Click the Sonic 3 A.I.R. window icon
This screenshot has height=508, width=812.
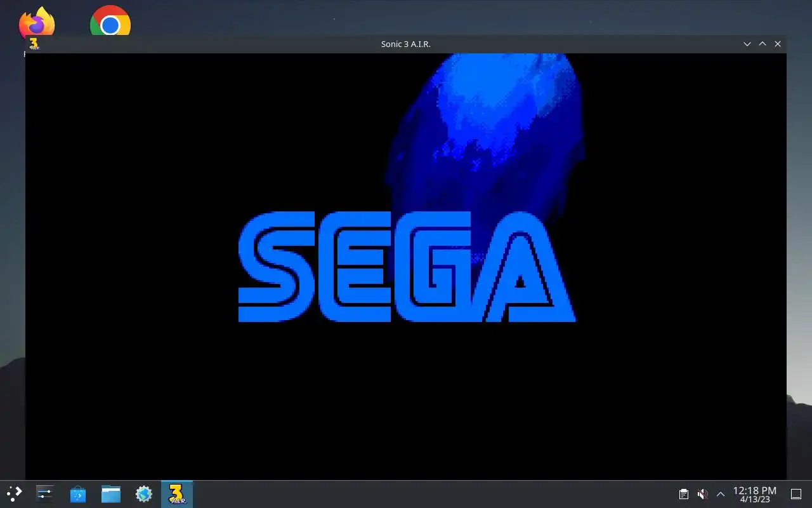35,44
